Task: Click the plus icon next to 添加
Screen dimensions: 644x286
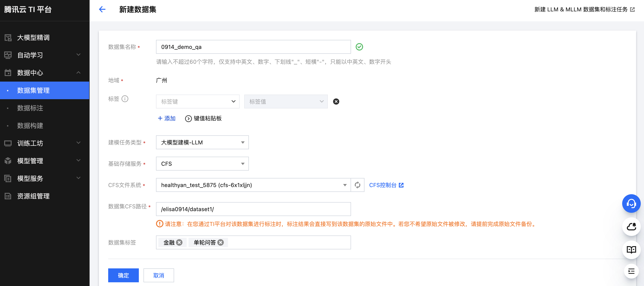Action: pyautogui.click(x=160, y=118)
